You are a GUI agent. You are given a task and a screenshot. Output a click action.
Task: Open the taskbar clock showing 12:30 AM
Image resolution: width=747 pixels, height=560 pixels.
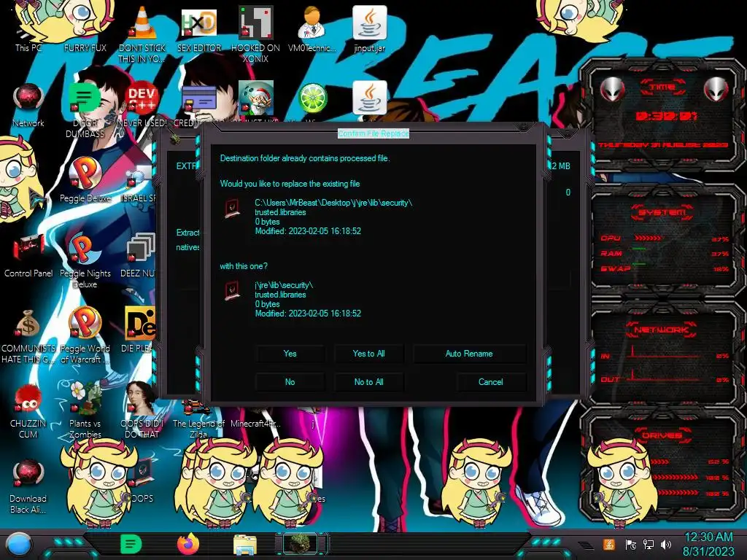coord(708,544)
